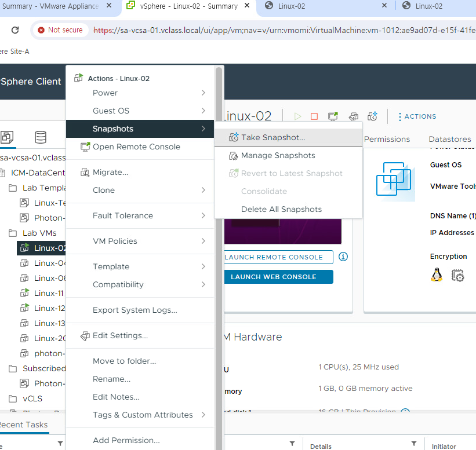The width and height of the screenshot is (476, 450).
Task: Click the vCLS folder icon
Action: coord(13,398)
